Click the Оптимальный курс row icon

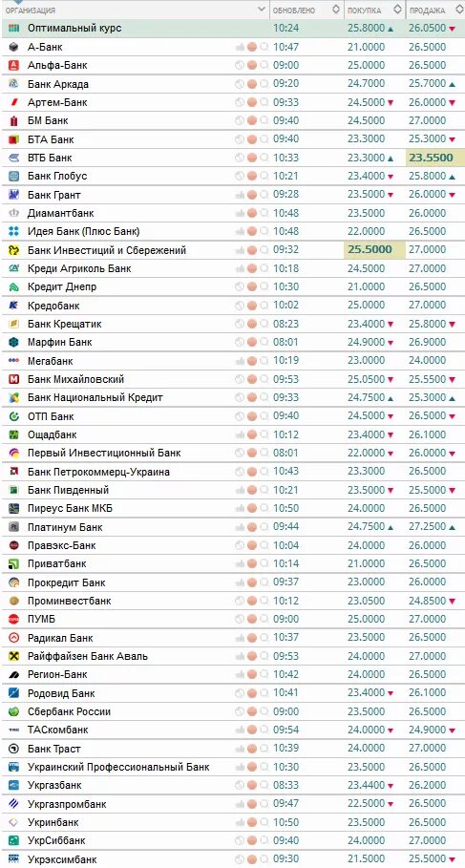click(13, 29)
